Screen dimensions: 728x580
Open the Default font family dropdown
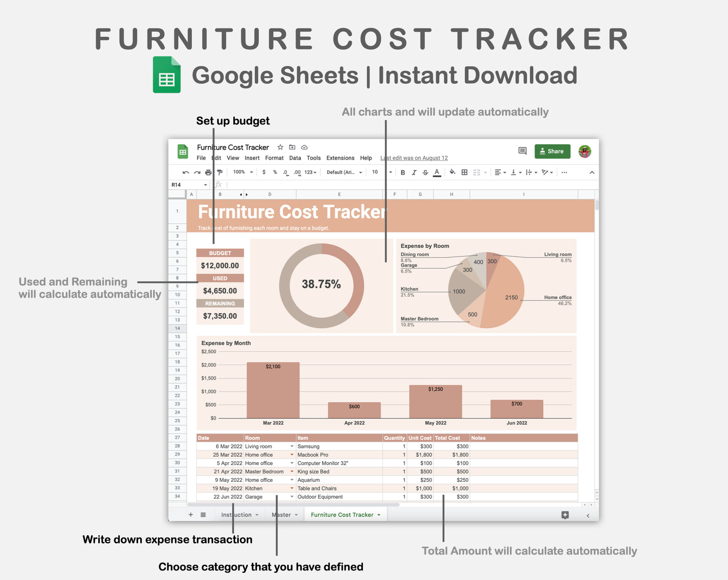pyautogui.click(x=344, y=173)
